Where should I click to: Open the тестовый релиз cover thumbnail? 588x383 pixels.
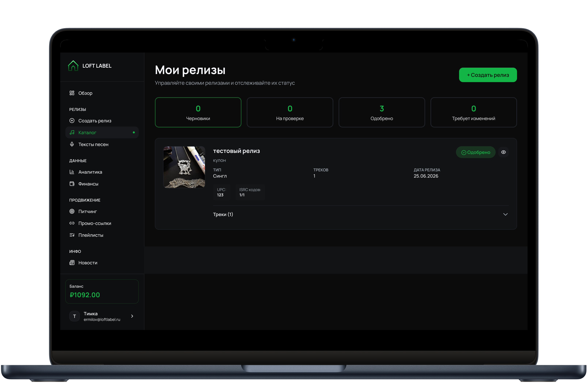184,167
